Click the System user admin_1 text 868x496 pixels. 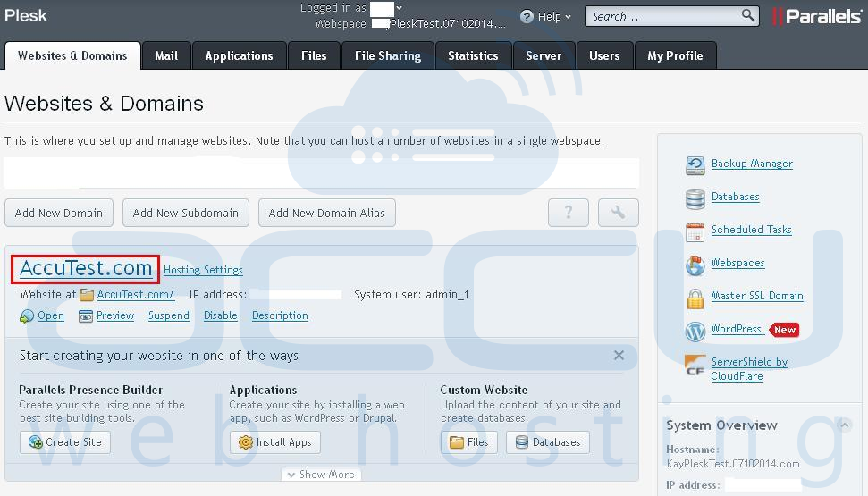click(x=411, y=295)
